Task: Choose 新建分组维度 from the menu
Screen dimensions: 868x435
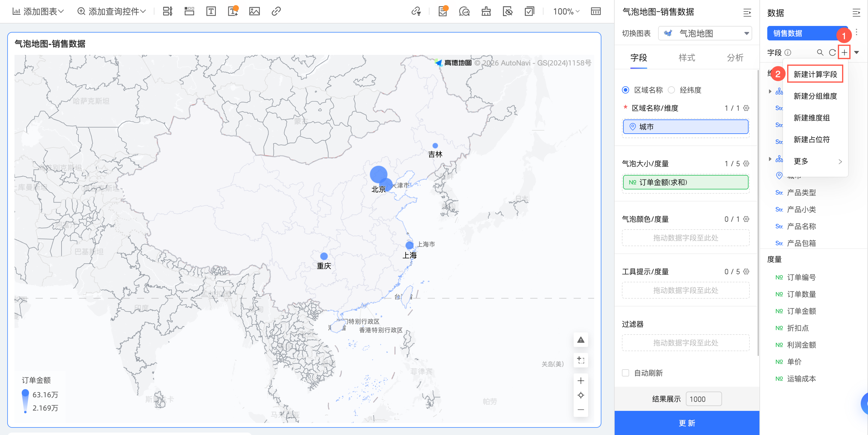Action: [x=815, y=96]
